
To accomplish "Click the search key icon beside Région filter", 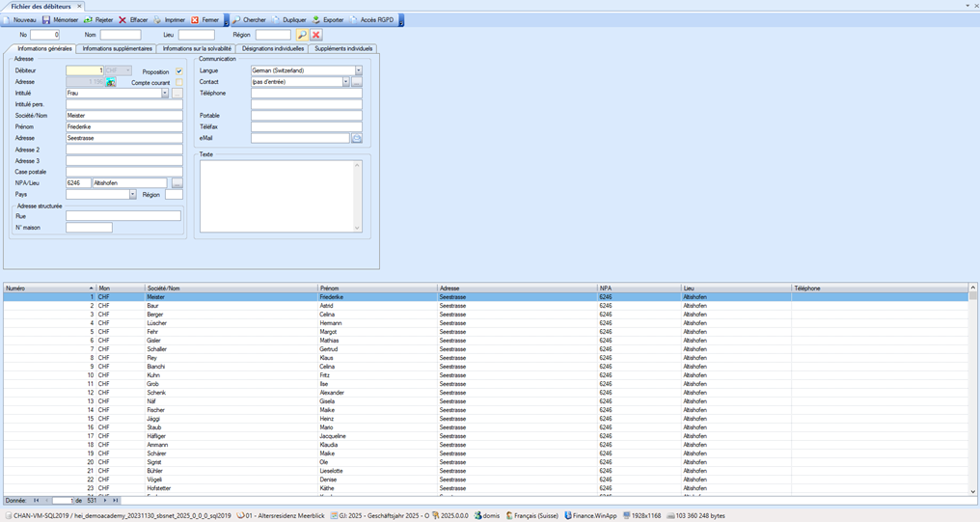I will [302, 35].
